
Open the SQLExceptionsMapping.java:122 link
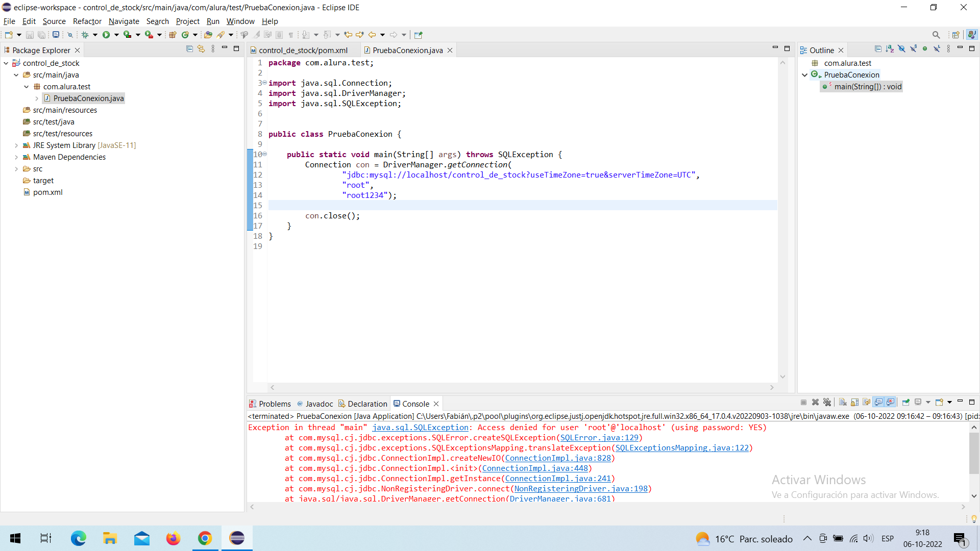point(682,448)
